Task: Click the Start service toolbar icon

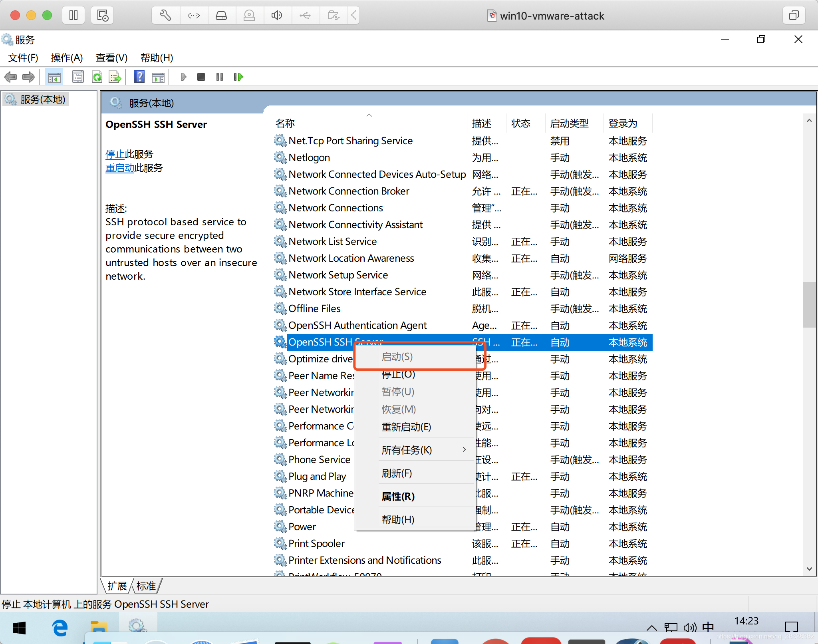Action: (x=183, y=78)
